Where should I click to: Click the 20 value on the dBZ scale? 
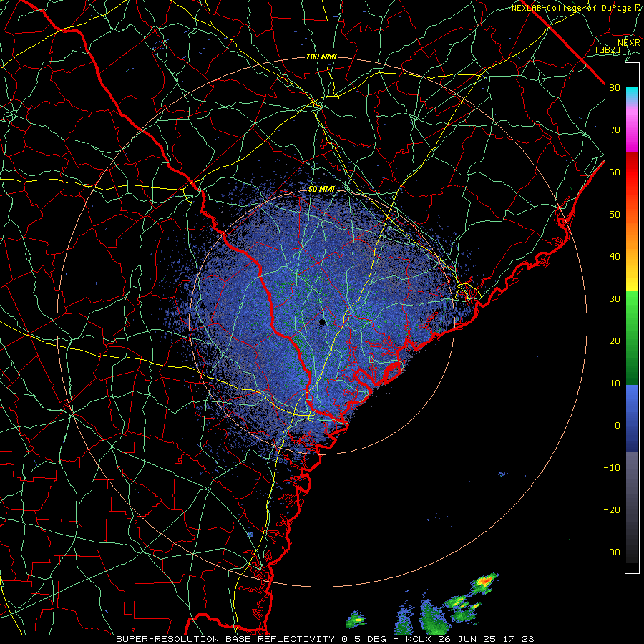click(615, 341)
